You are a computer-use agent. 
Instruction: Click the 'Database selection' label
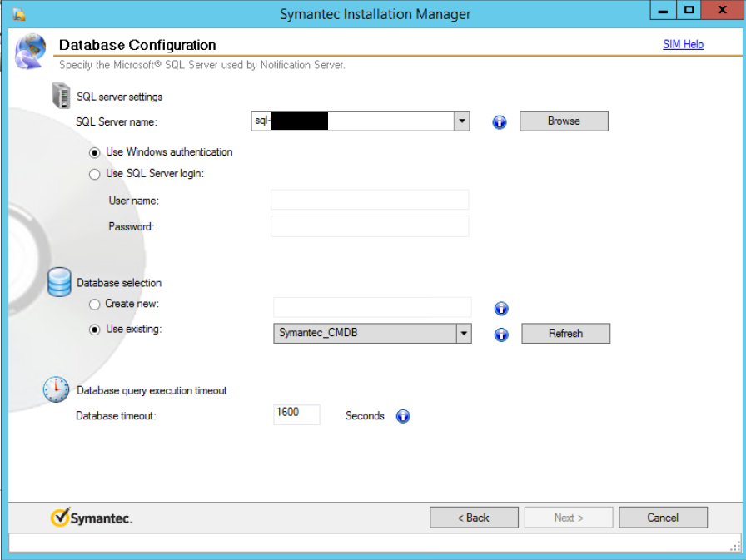[119, 283]
